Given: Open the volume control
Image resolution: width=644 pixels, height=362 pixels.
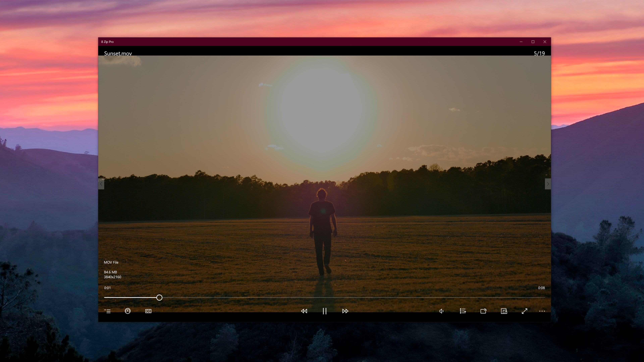Looking at the screenshot, I should pos(441,311).
